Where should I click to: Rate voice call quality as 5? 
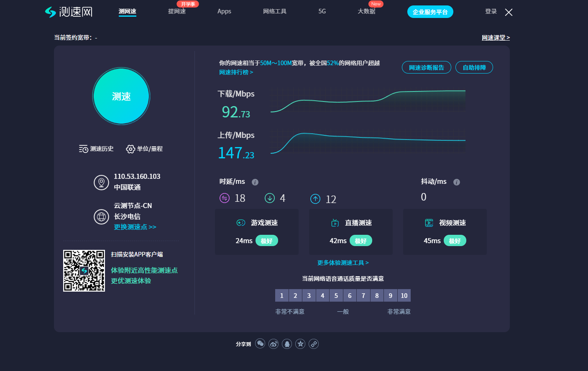coord(336,295)
